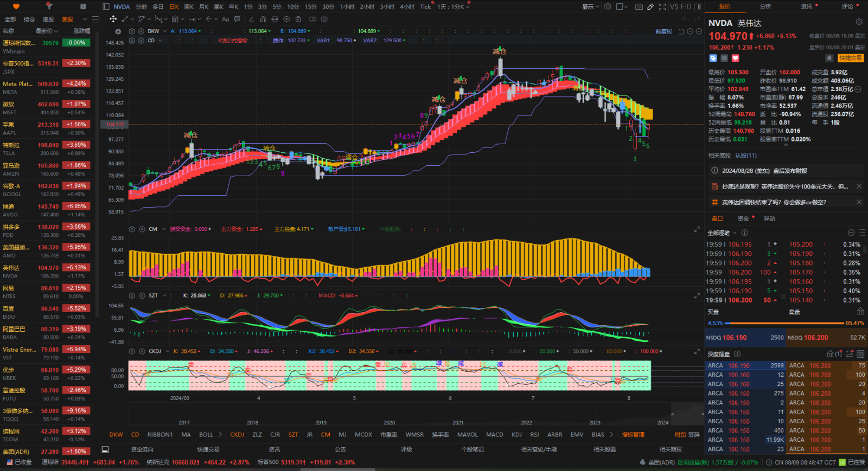Toggle 前复权 price adjustment

pos(663,31)
